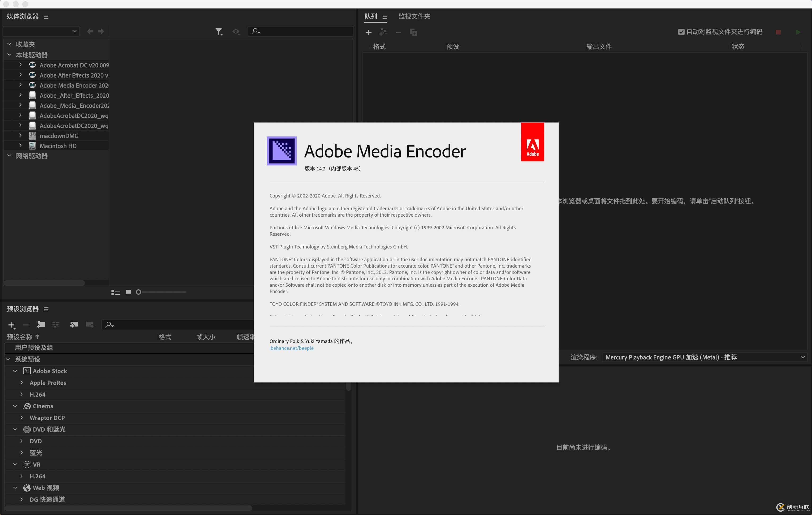This screenshot has width=812, height=515.
Task: Click the media browser thumbnail zoom slider
Action: (x=162, y=292)
